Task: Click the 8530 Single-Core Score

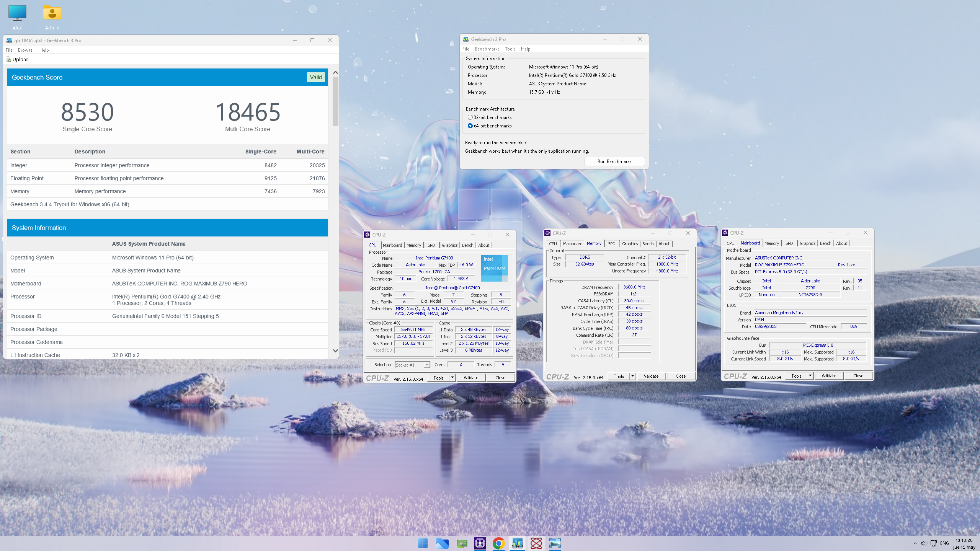Action: [x=87, y=112]
